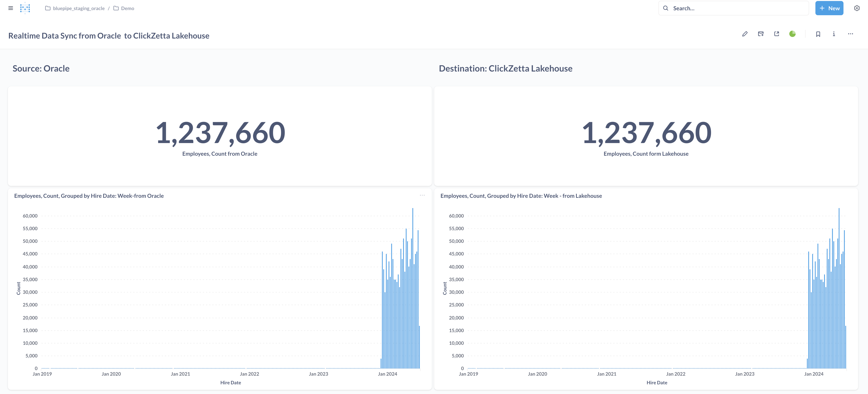Open the sidebar hamburger menu
The width and height of the screenshot is (868, 394).
tap(11, 8)
